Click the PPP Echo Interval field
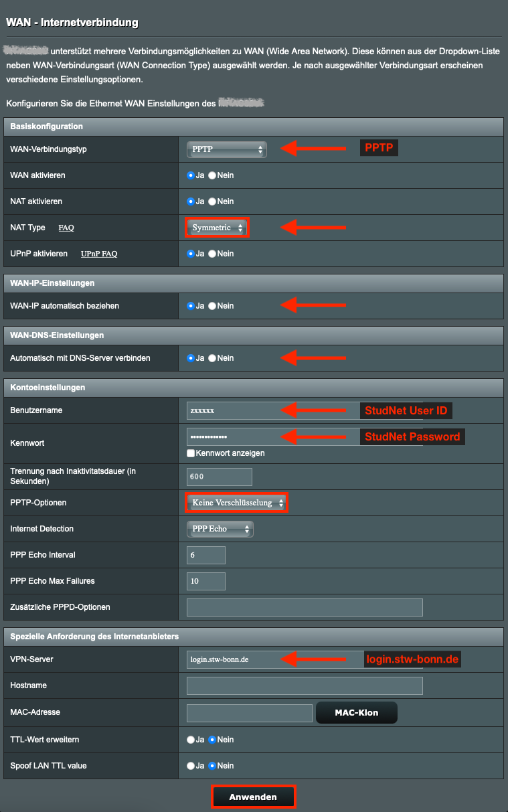Image resolution: width=508 pixels, height=812 pixels. (206, 555)
